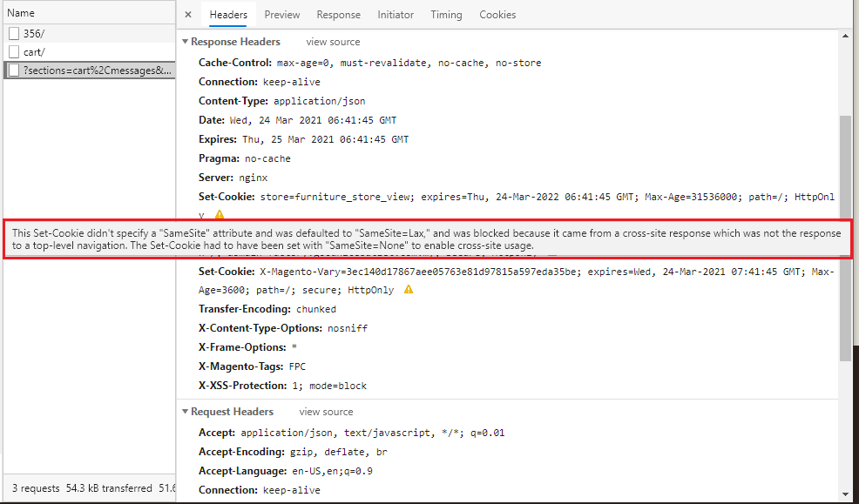This screenshot has width=859, height=504.
Task: Open the Cookies tab
Action: click(x=497, y=15)
